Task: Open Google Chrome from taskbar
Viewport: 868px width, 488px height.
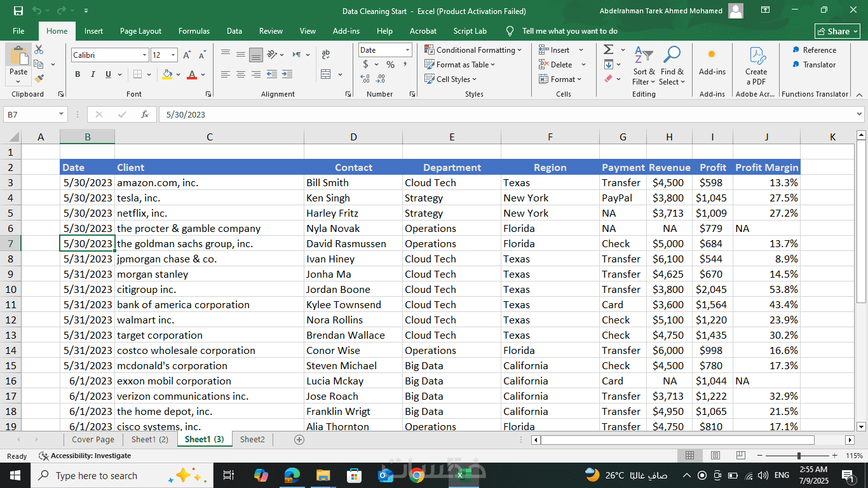Action: [x=417, y=475]
